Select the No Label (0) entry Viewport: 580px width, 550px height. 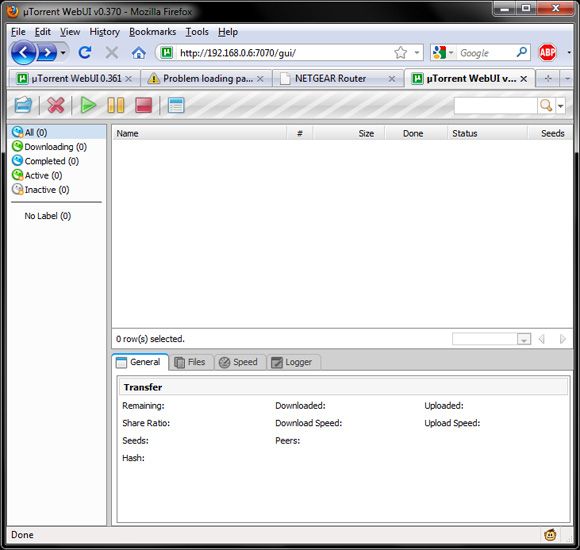tap(47, 216)
